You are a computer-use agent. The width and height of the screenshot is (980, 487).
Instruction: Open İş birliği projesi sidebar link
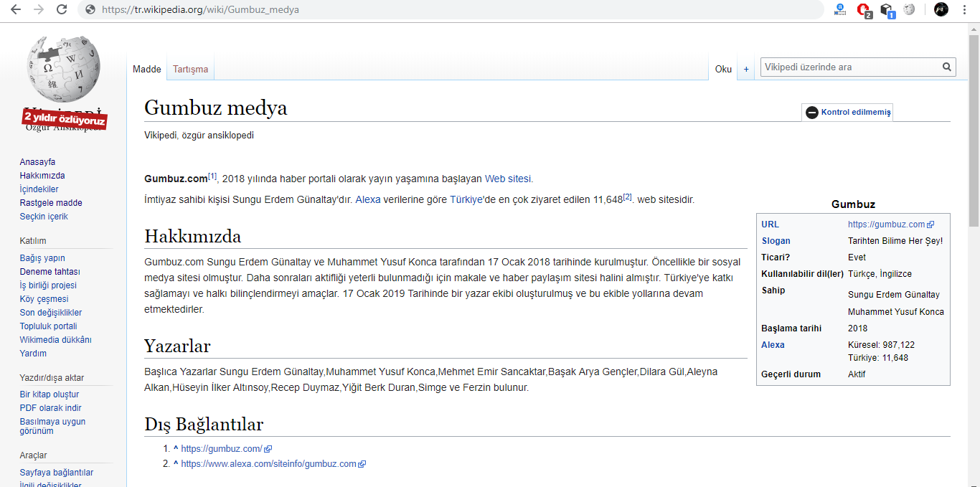[x=48, y=285]
